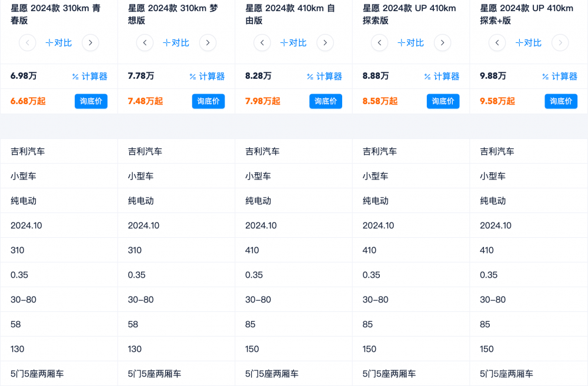Select value 150 in the 自由版 column
588x386 pixels.
click(252, 350)
